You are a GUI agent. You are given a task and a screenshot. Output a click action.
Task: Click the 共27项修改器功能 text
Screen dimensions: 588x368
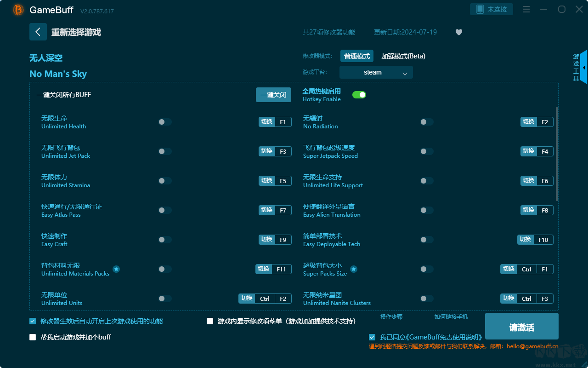329,32
